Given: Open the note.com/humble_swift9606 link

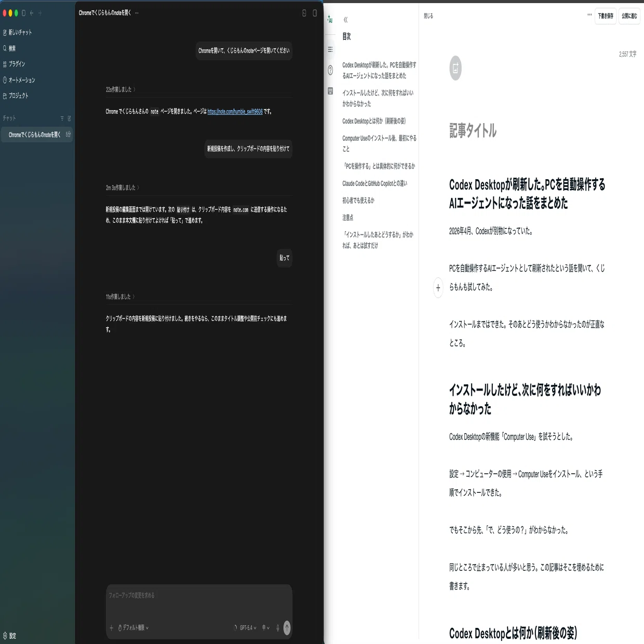Looking at the screenshot, I should pyautogui.click(x=235, y=111).
